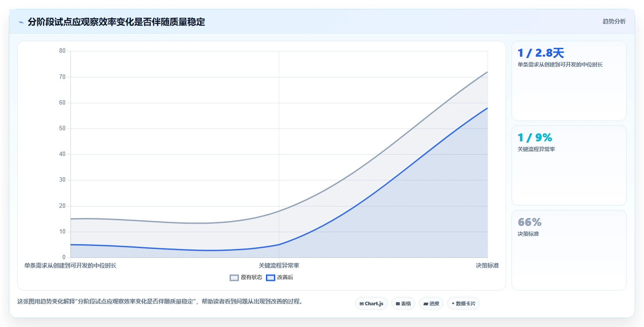Click the 1 / 9% metric value
Image resolution: width=644 pixels, height=327 pixels.
pos(535,138)
